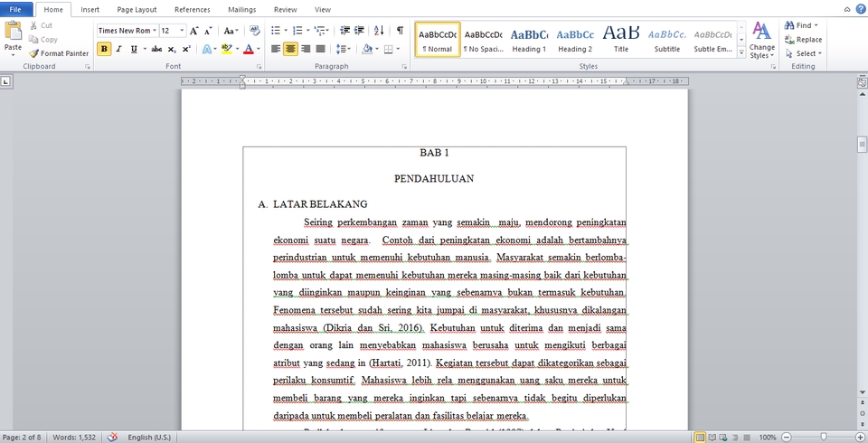The width and height of the screenshot is (868, 443).
Task: Apply the Heading 1 style
Action: pos(529,39)
